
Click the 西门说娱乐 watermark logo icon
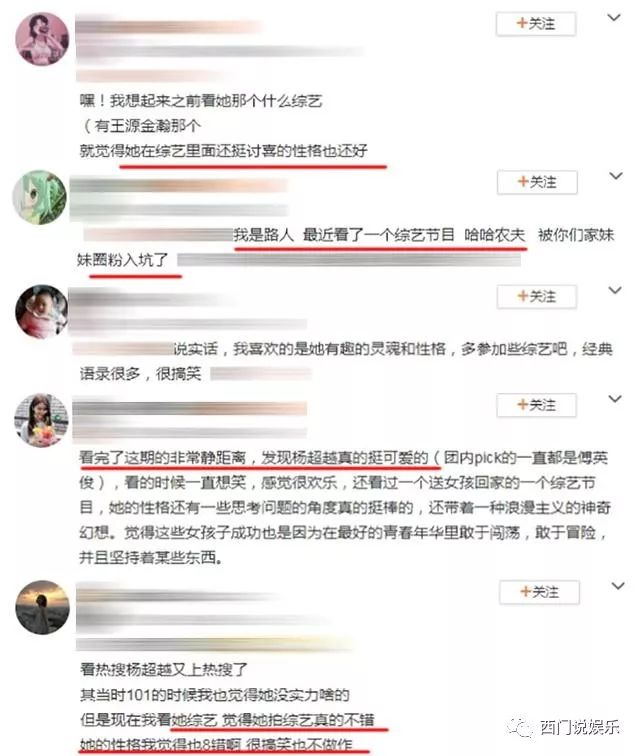520,728
